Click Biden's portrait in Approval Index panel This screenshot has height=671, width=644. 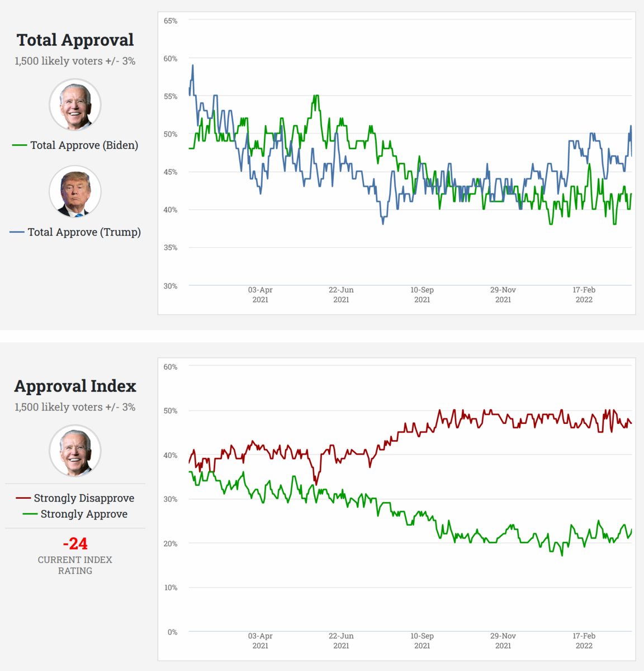pyautogui.click(x=75, y=451)
